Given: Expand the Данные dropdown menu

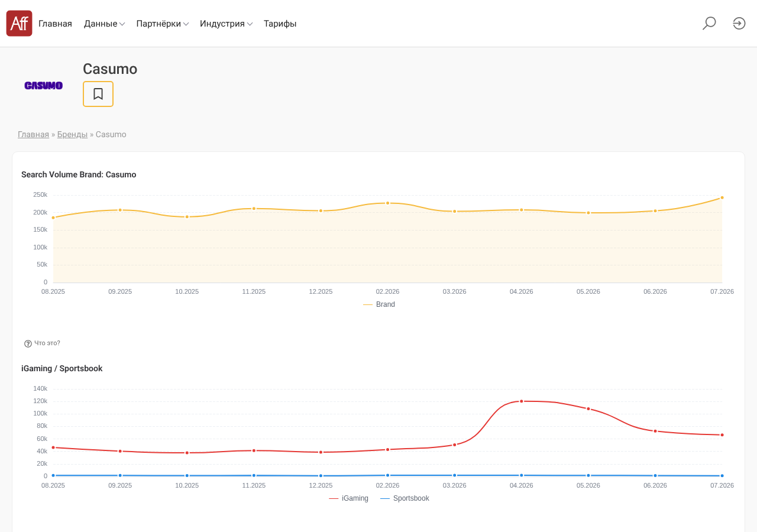Looking at the screenshot, I should coord(104,24).
